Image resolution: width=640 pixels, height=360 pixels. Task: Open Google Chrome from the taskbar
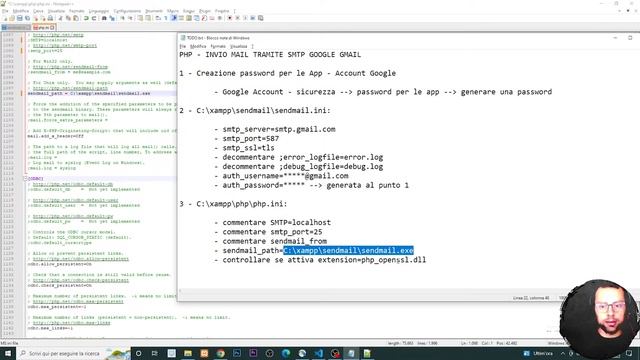(220, 353)
